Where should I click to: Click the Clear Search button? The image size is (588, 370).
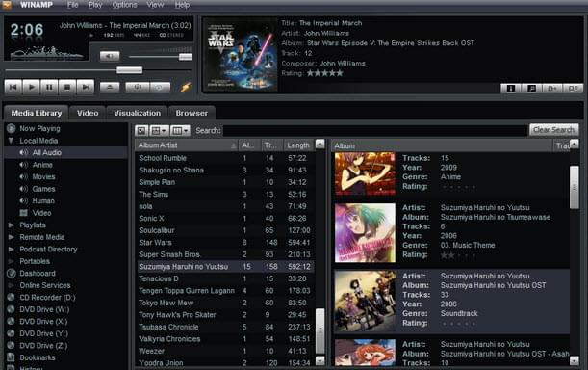click(x=554, y=130)
